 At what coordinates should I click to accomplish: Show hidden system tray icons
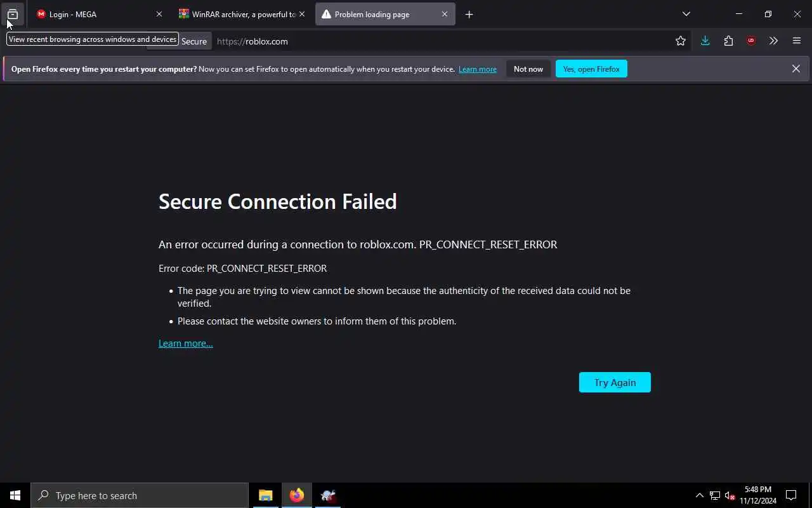click(700, 495)
